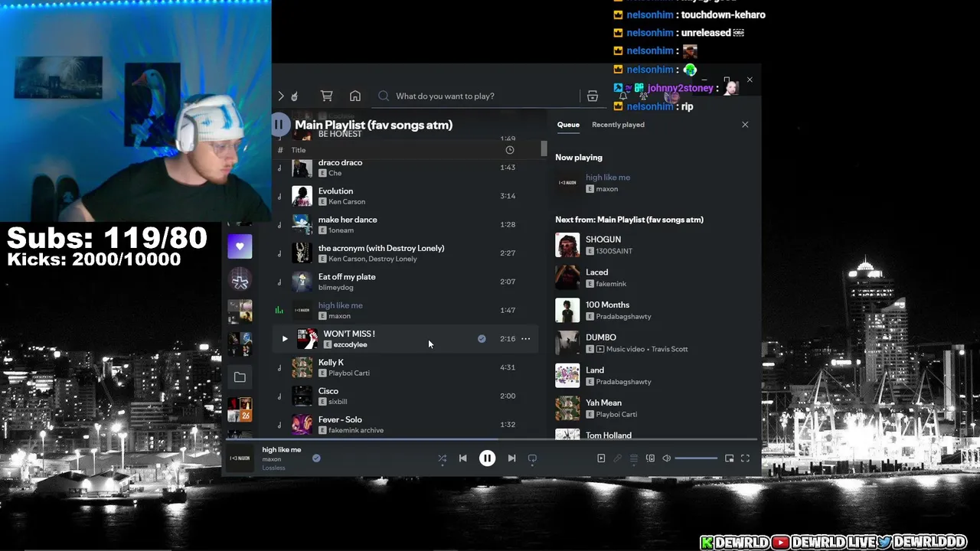Play 100 Months from the queue
980x551 pixels.
(x=655, y=310)
